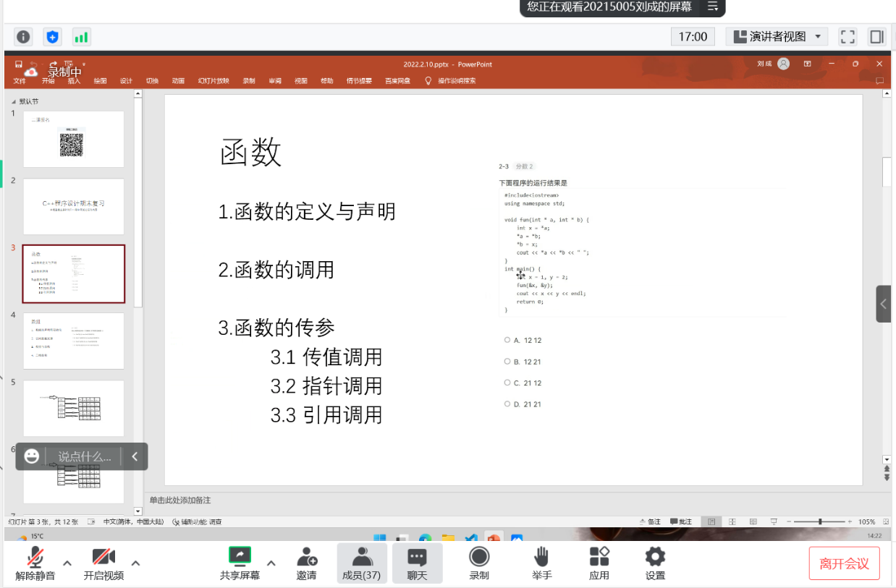
Task: Open the 邀请 invite dialog
Action: (x=307, y=565)
